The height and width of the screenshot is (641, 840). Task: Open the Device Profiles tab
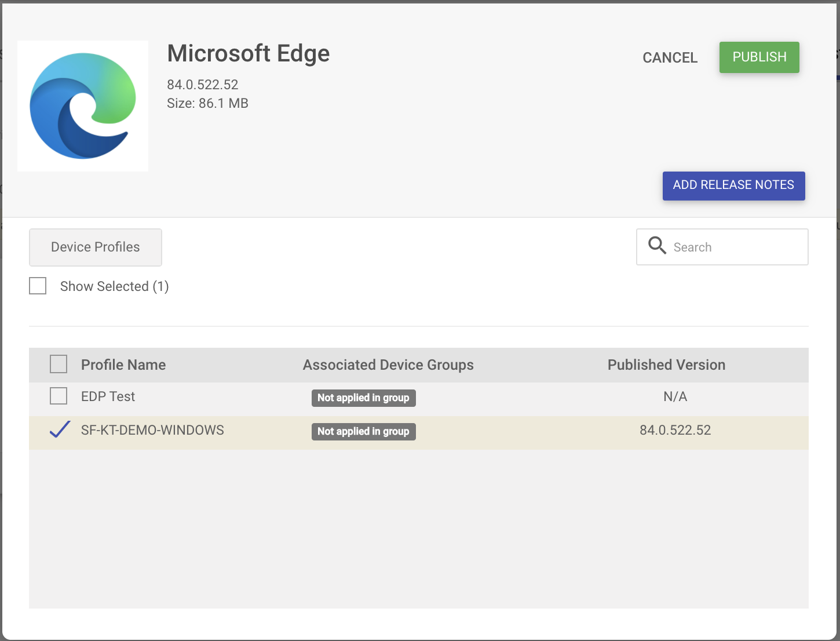96,247
